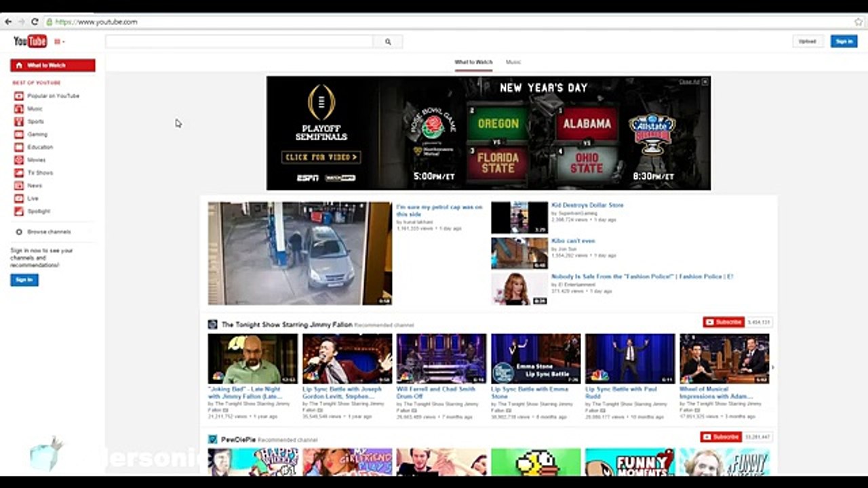
Task: Open the Kibo can't even thumbnail
Action: [519, 253]
